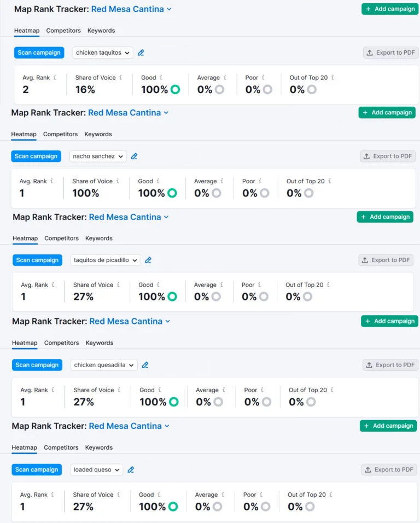Expand the topmost Red Mesa Cantina location chevron
The height and width of the screenshot is (523, 420).
point(169,9)
